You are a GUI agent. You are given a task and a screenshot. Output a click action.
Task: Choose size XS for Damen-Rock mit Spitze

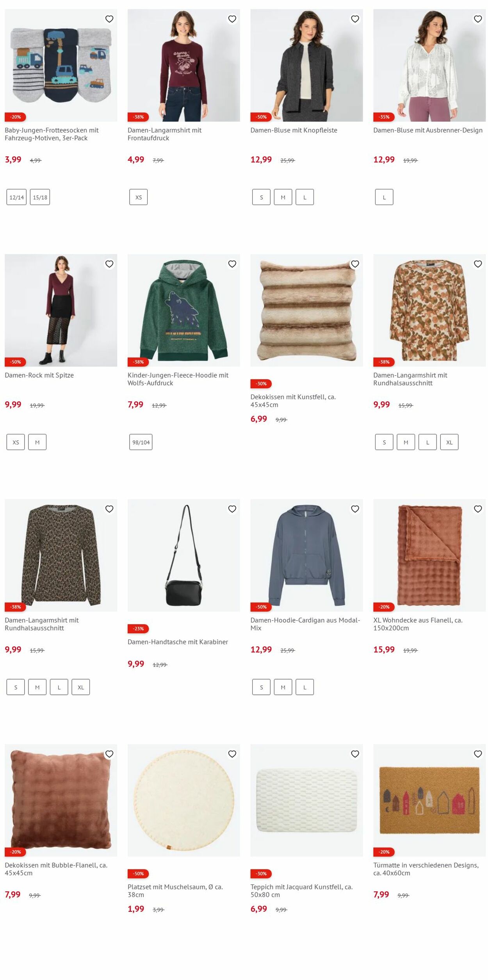[x=16, y=442]
